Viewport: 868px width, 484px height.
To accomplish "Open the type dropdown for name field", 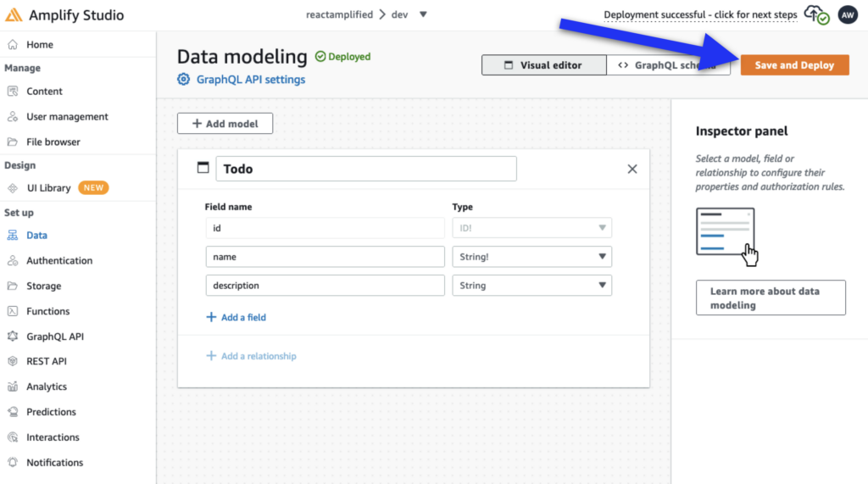I will pyautogui.click(x=531, y=257).
